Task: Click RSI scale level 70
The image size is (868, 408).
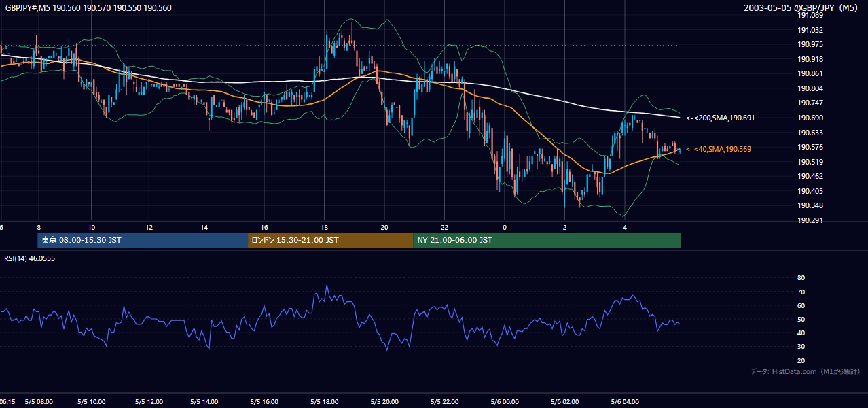Action: click(x=801, y=292)
